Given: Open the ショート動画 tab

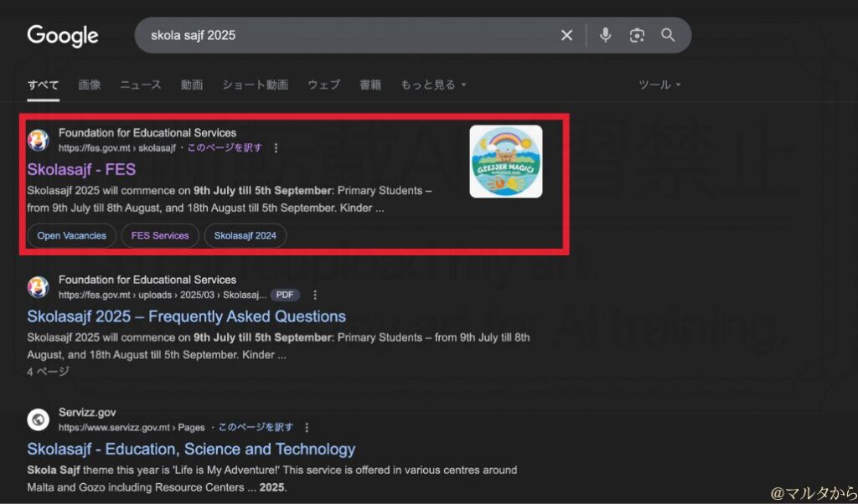Looking at the screenshot, I should (x=255, y=85).
